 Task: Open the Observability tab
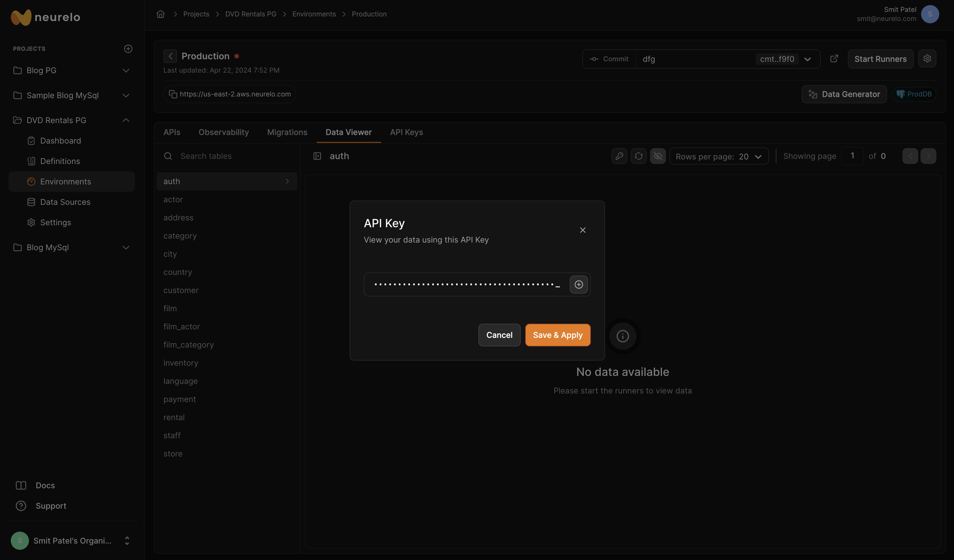223,132
